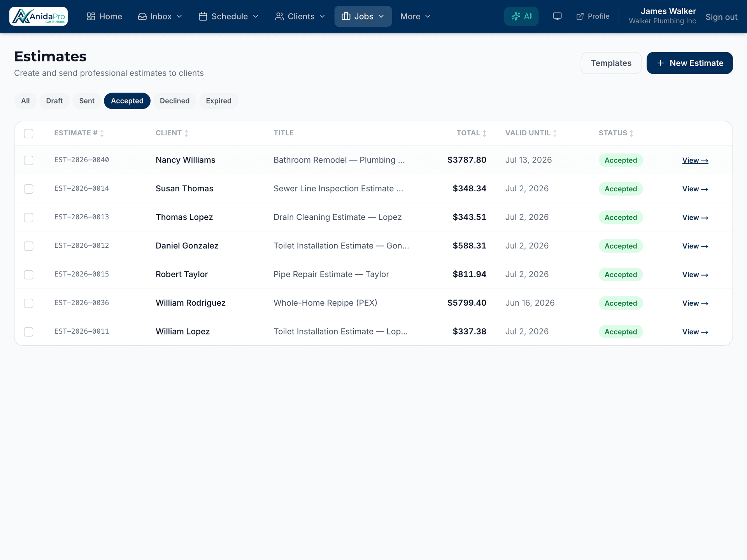Click the Accepted badge for Robert Taylor
The height and width of the screenshot is (560, 747).
click(x=621, y=275)
